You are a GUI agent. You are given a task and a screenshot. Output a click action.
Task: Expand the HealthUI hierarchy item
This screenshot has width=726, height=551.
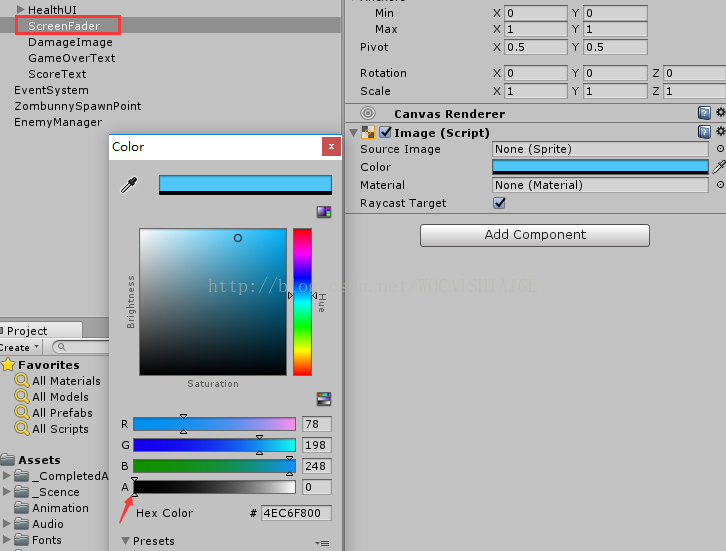[x=20, y=9]
